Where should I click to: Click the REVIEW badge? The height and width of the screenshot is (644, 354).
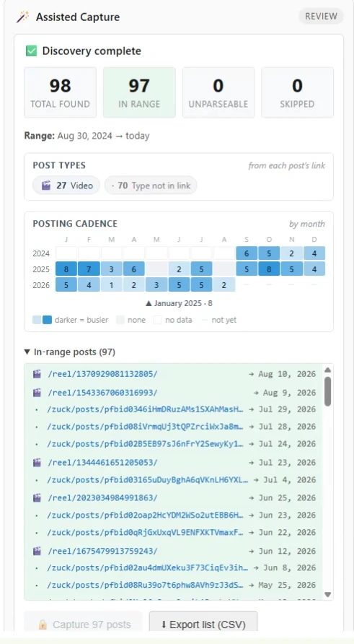tap(321, 16)
